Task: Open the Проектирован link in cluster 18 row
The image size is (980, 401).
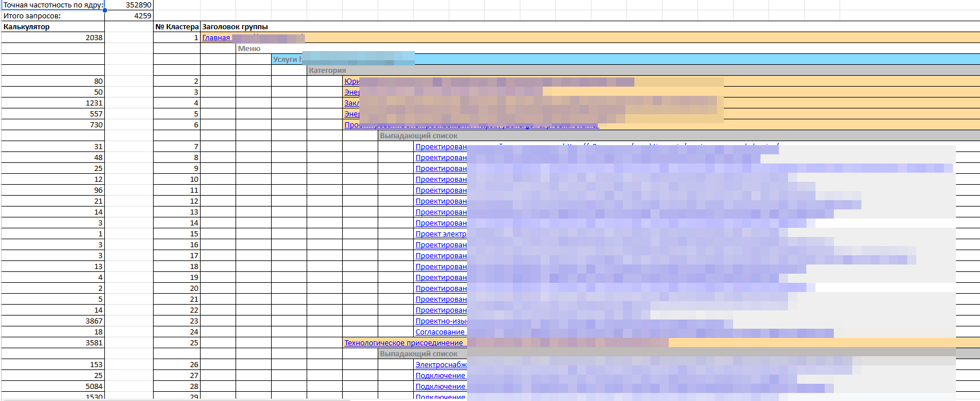Action: tap(441, 267)
